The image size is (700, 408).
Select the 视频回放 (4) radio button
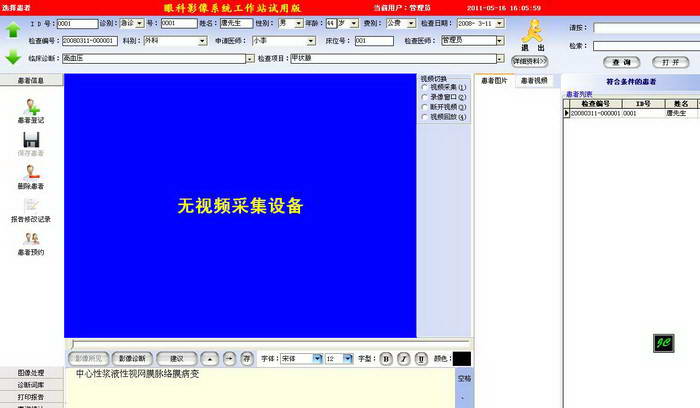tap(425, 117)
